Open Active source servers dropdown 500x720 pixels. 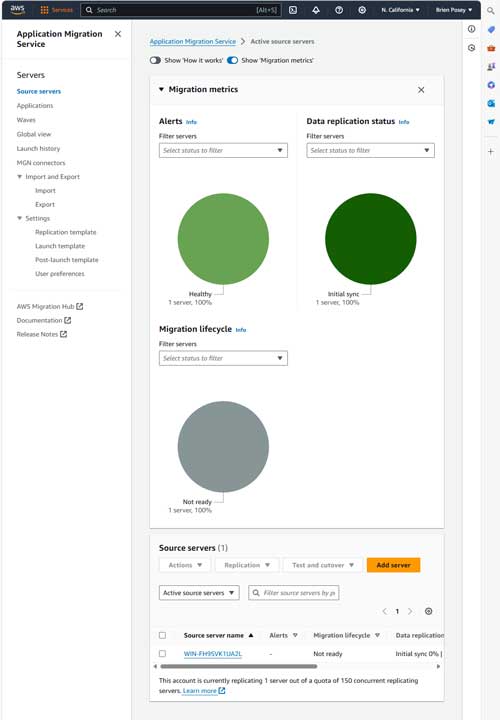pyautogui.click(x=199, y=593)
